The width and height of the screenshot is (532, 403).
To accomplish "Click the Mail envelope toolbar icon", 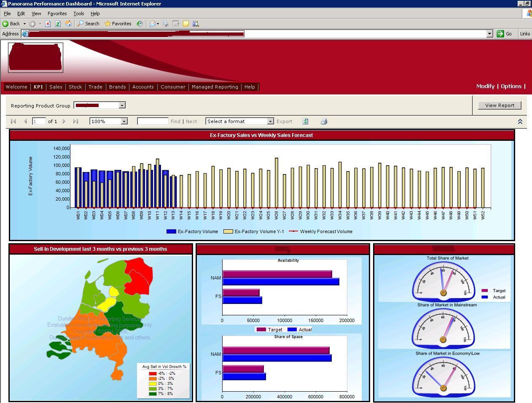I will pyautogui.click(x=153, y=24).
